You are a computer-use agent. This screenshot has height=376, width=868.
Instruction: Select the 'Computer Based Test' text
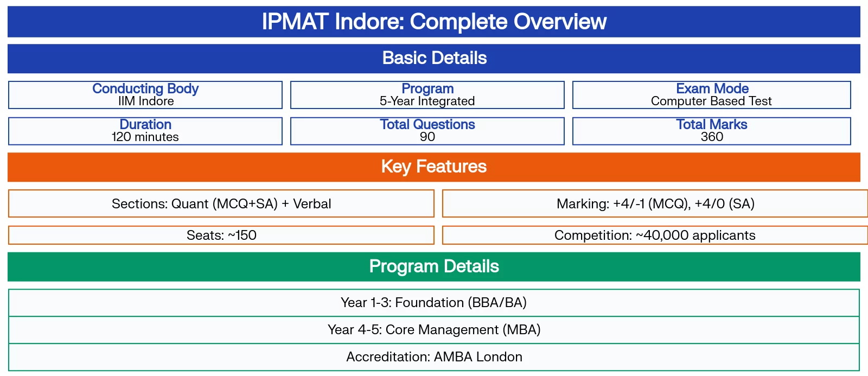711,101
